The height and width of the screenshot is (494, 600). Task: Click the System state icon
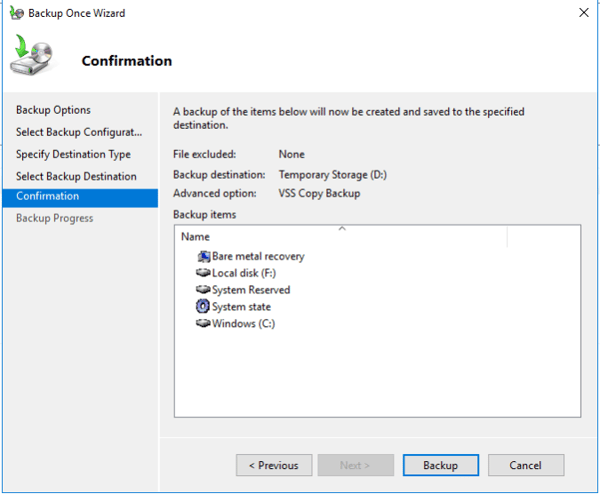203,306
